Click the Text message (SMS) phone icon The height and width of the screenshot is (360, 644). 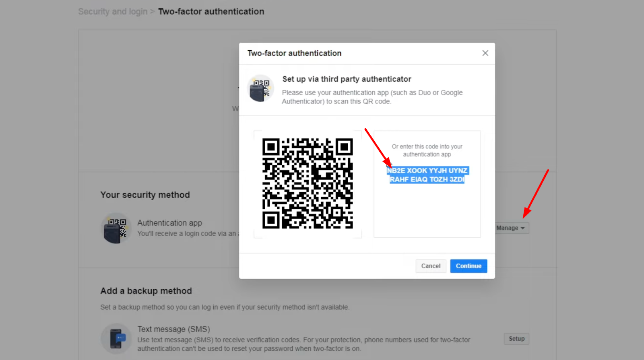click(116, 339)
